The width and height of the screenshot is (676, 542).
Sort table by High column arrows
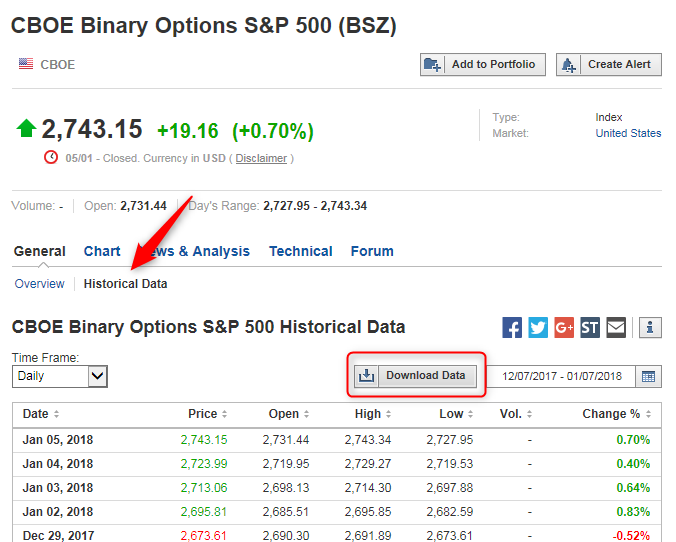tap(388, 414)
